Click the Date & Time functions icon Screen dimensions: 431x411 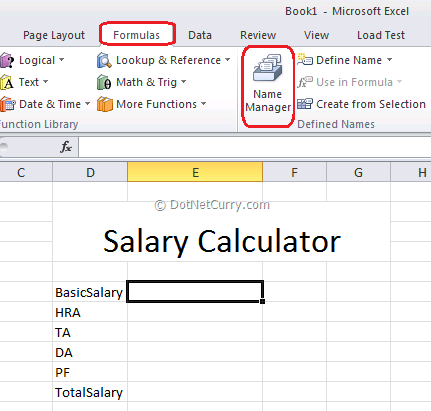coord(8,104)
